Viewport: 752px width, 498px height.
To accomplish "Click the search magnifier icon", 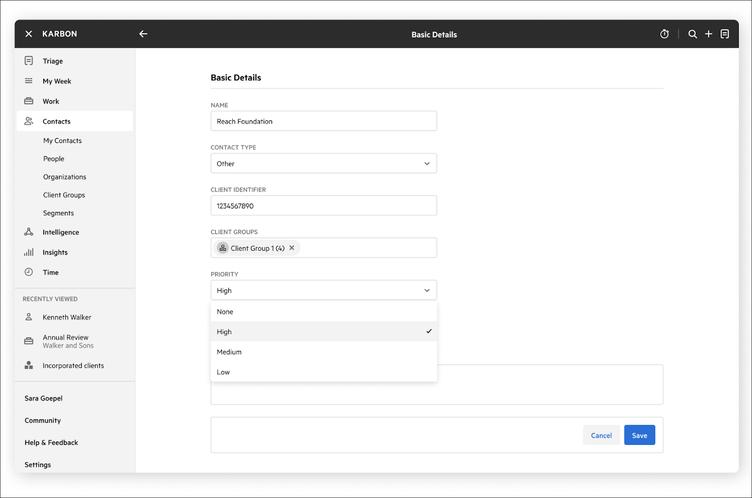I will pyautogui.click(x=692, y=34).
